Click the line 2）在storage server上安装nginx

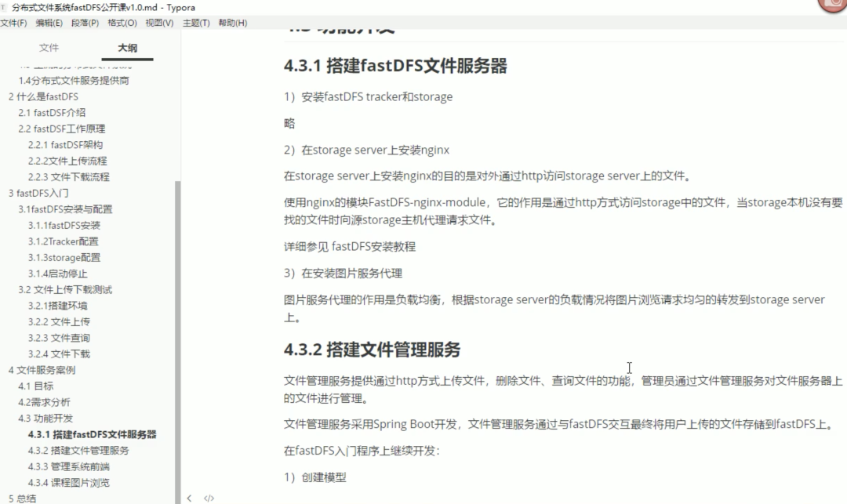click(x=367, y=150)
